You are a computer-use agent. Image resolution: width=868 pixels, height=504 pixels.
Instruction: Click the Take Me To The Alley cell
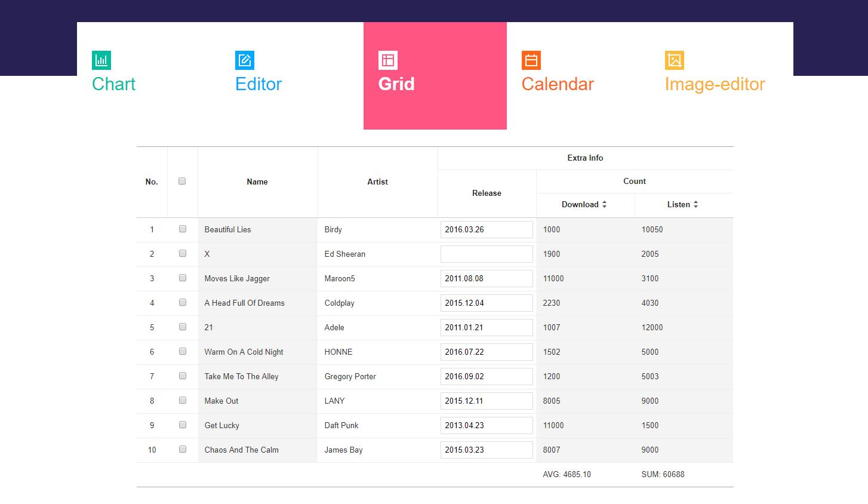pos(257,376)
